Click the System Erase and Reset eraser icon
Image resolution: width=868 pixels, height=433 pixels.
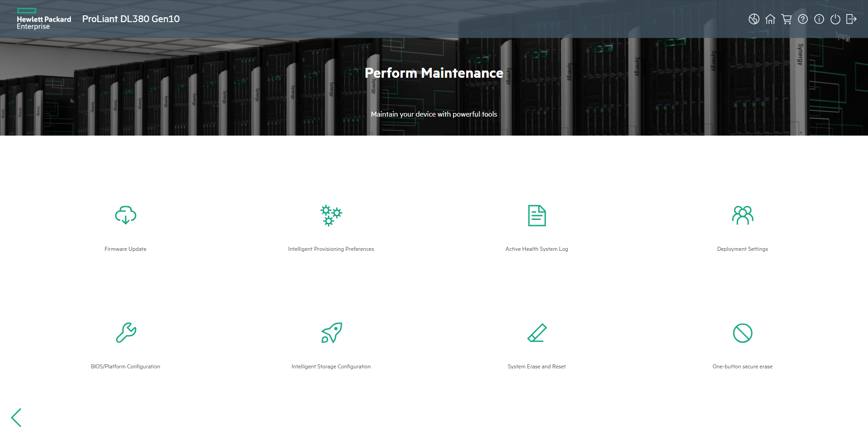click(537, 333)
